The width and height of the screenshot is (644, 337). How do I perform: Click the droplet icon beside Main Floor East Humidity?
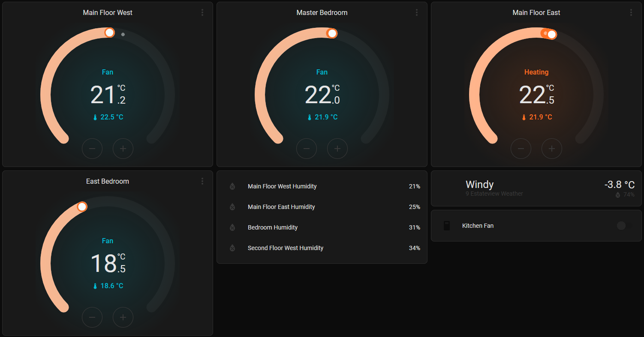point(232,207)
